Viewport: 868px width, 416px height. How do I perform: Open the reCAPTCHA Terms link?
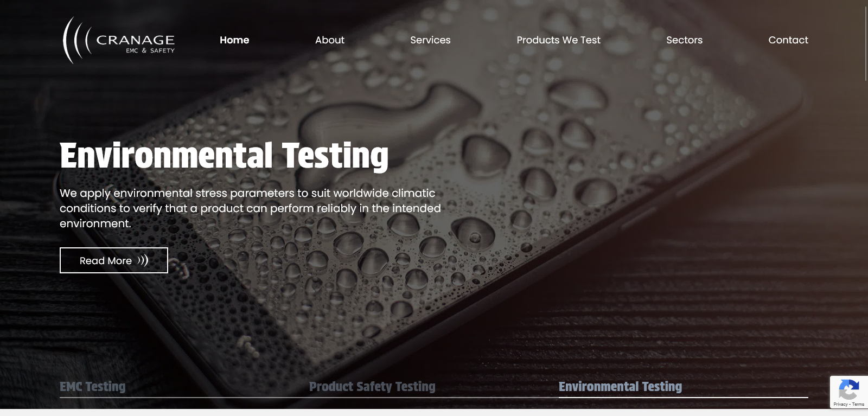pos(858,405)
